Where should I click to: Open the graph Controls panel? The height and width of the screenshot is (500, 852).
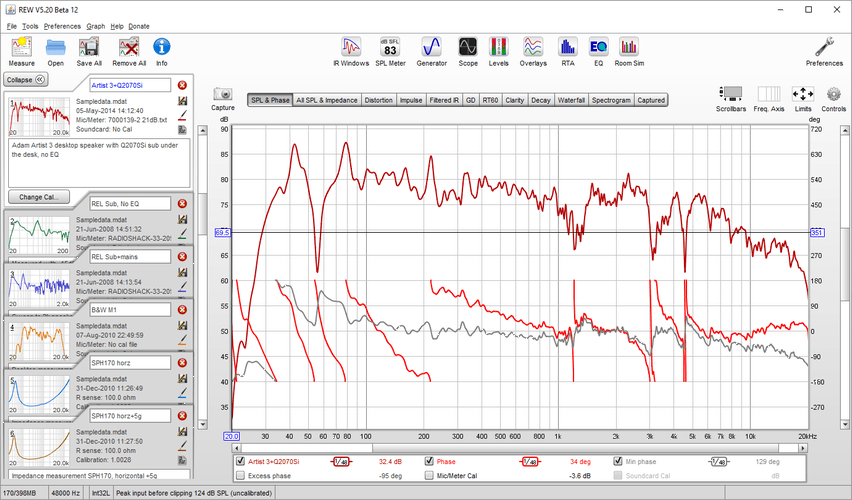point(833,97)
